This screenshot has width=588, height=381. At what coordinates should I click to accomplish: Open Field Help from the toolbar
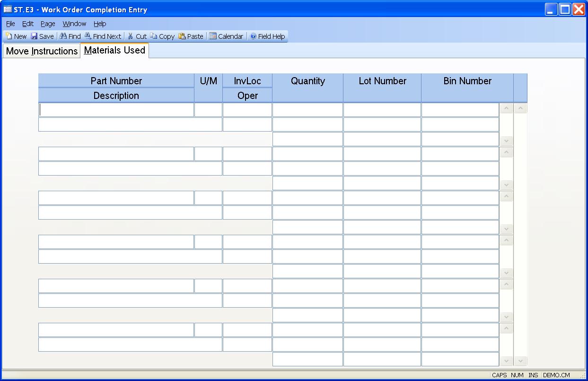(254, 36)
